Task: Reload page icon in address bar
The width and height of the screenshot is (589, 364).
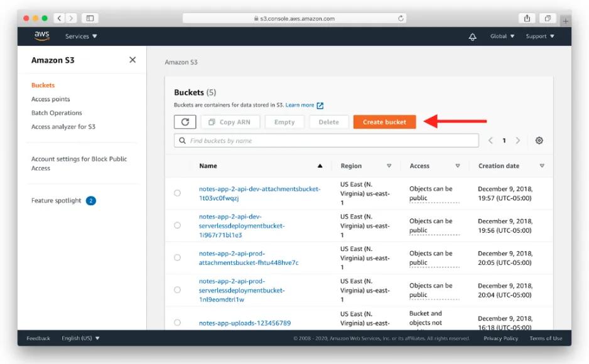Action: [401, 18]
